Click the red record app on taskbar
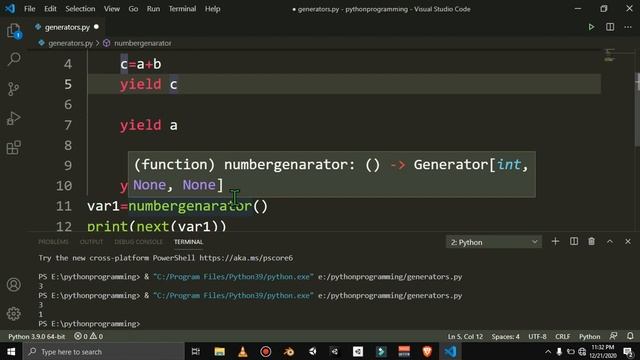 (x=266, y=351)
